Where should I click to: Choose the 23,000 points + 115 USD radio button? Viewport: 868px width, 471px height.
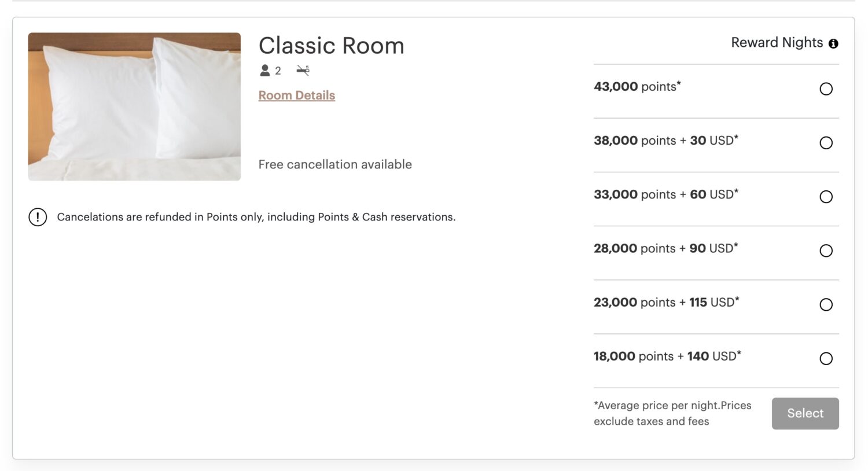(826, 304)
